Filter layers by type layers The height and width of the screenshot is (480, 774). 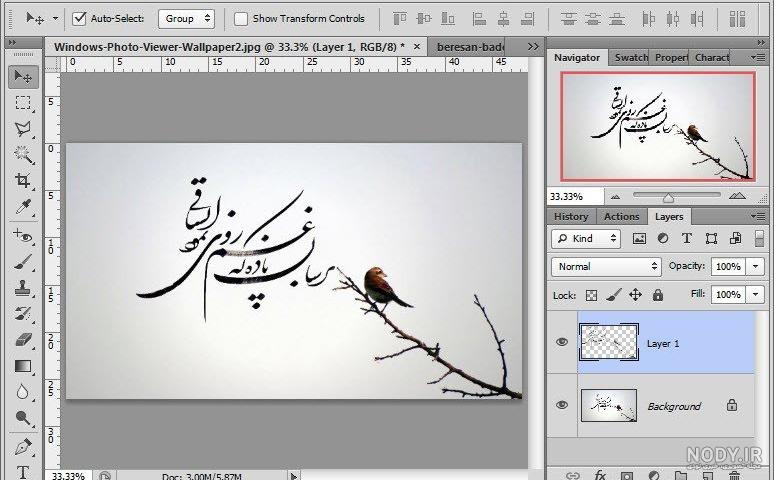[687, 239]
